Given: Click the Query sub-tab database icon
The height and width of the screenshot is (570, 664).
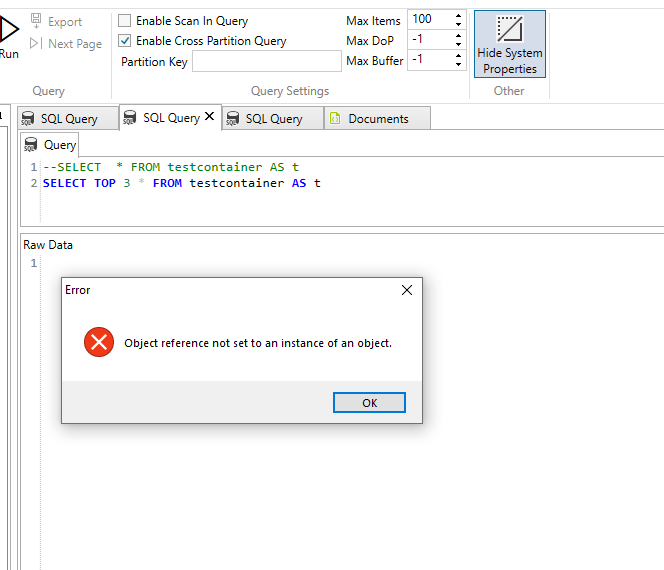Looking at the screenshot, I should 31,144.
